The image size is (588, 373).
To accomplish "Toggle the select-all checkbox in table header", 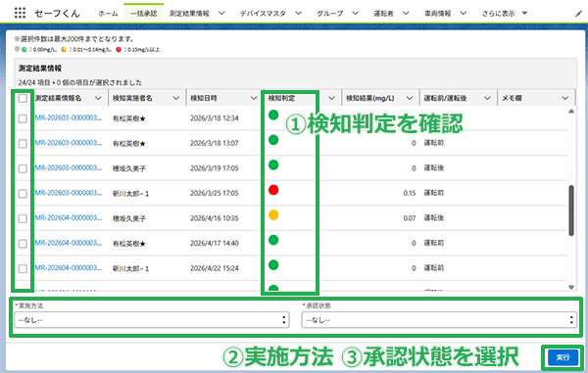I will pos(23,98).
